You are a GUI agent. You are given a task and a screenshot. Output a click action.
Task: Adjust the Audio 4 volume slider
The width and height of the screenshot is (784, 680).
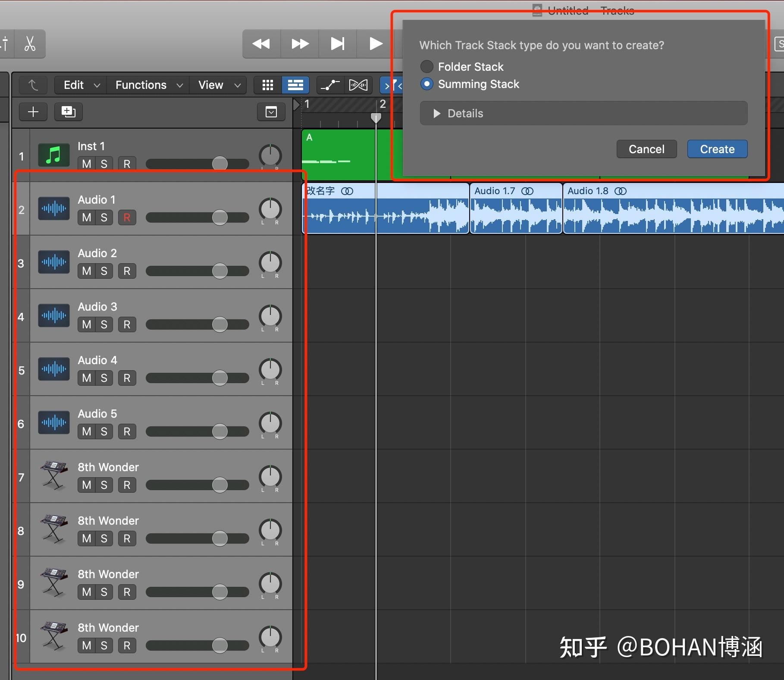(x=220, y=378)
